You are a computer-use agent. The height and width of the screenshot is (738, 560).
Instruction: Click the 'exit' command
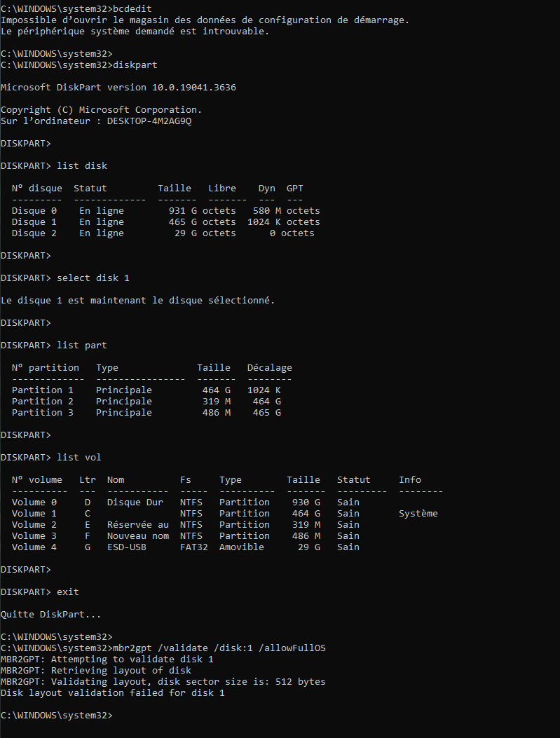pos(68,592)
